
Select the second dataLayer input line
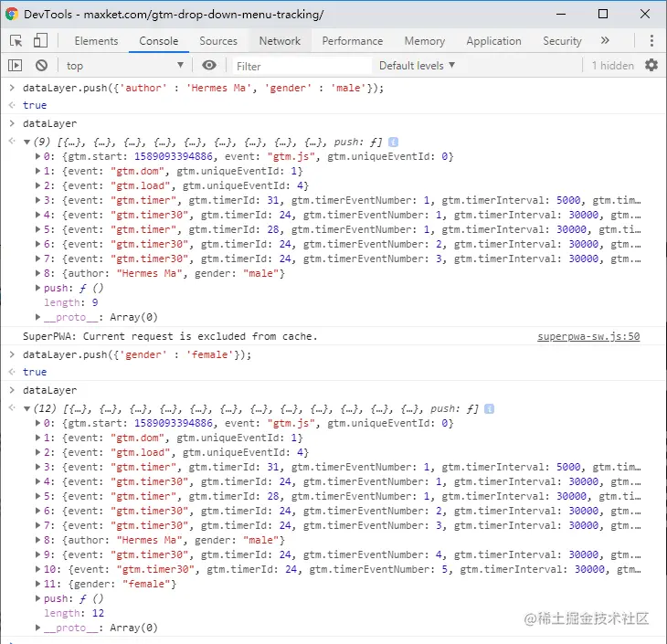click(49, 390)
